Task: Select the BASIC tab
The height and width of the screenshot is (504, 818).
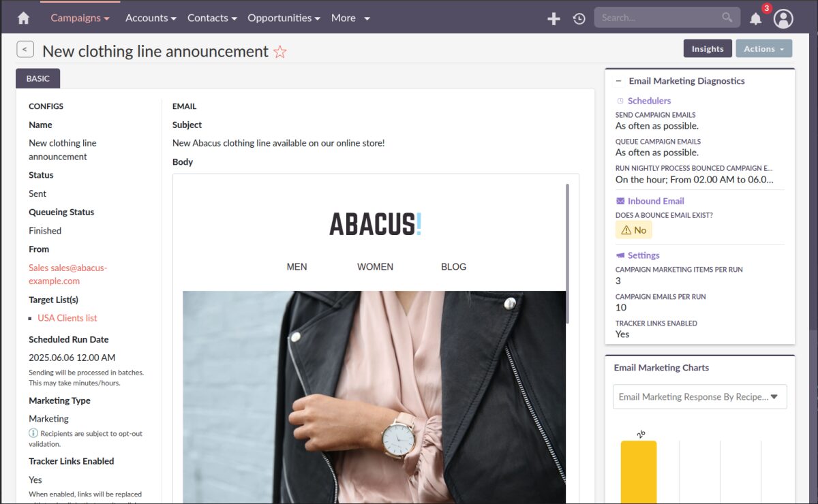Action: click(x=38, y=78)
